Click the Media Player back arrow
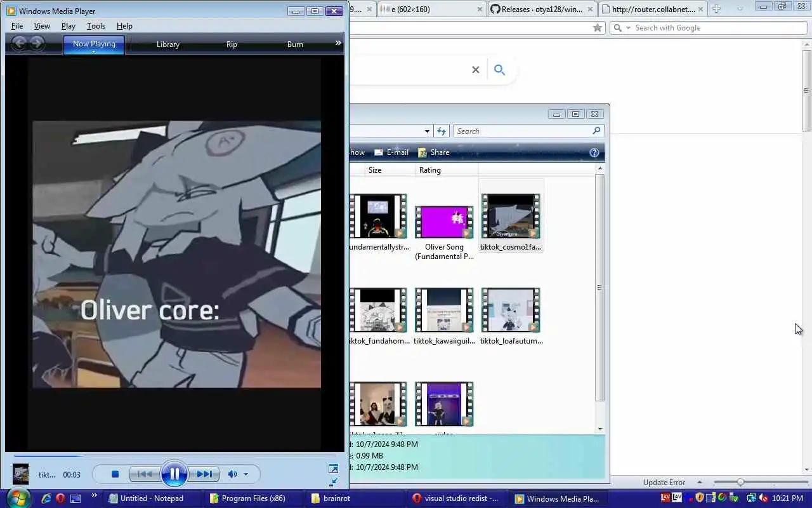This screenshot has height=508, width=812. click(x=20, y=43)
